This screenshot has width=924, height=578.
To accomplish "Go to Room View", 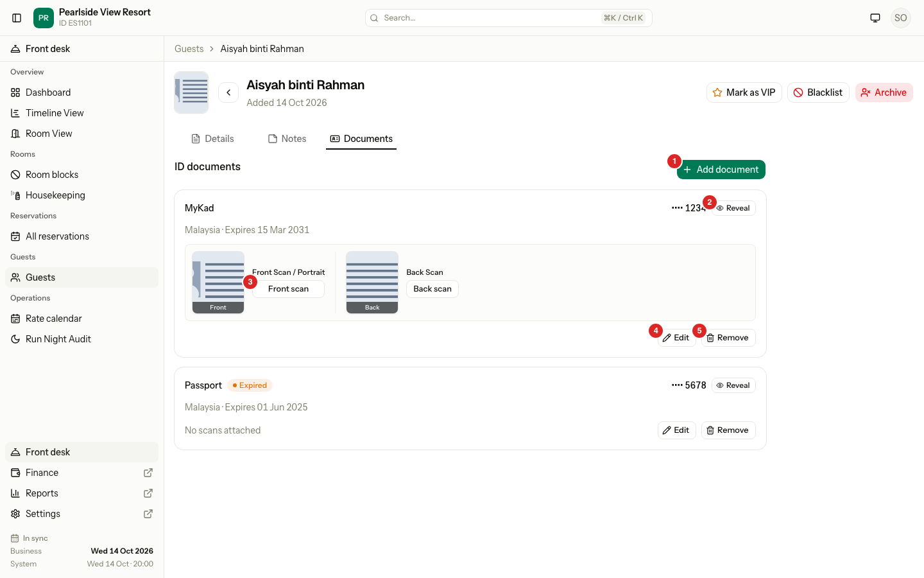I will pyautogui.click(x=81, y=134).
